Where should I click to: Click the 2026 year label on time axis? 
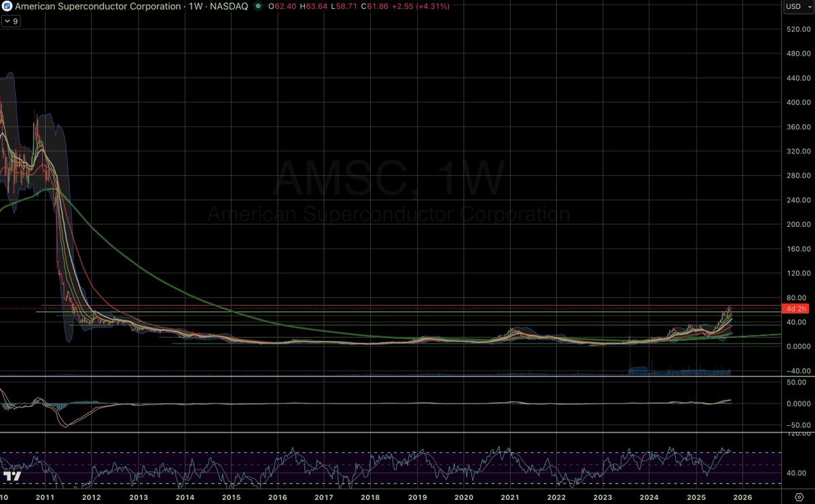point(742,498)
